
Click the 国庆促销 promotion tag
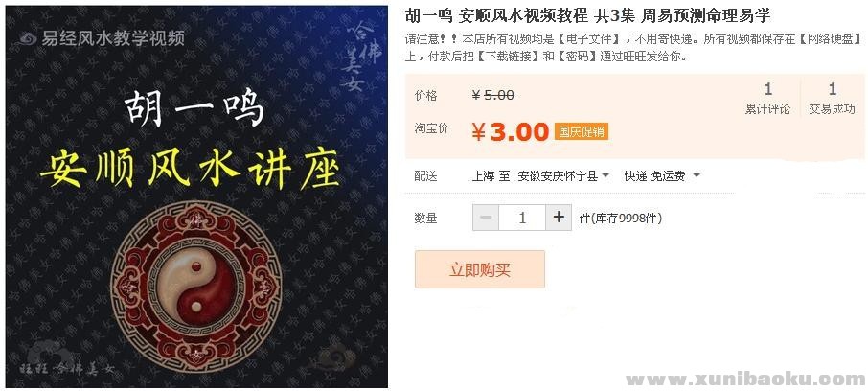(582, 132)
